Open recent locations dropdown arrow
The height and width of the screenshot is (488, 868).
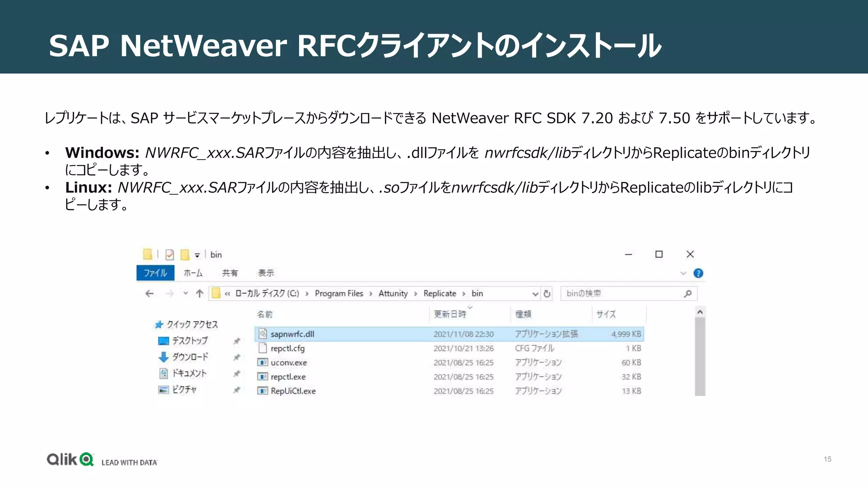(186, 293)
